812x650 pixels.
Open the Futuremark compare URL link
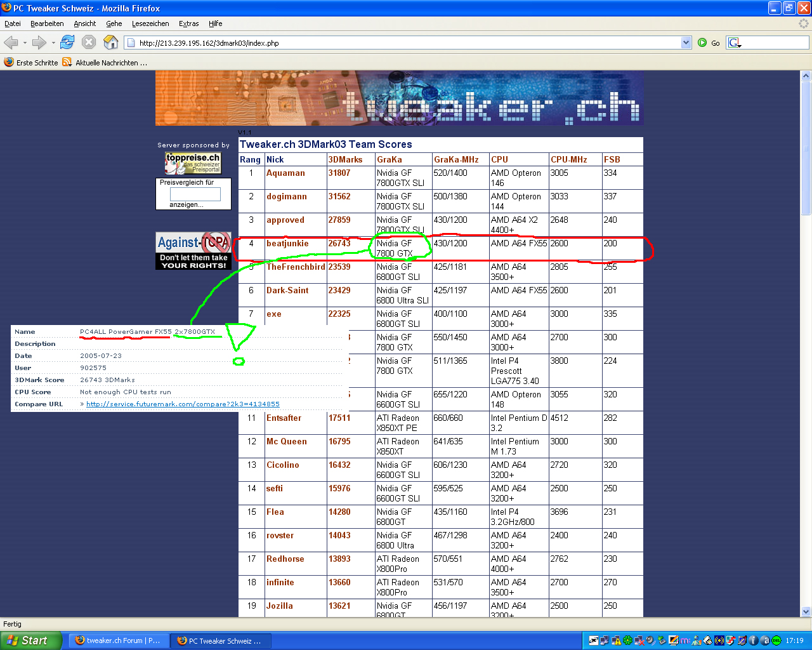tap(183, 404)
